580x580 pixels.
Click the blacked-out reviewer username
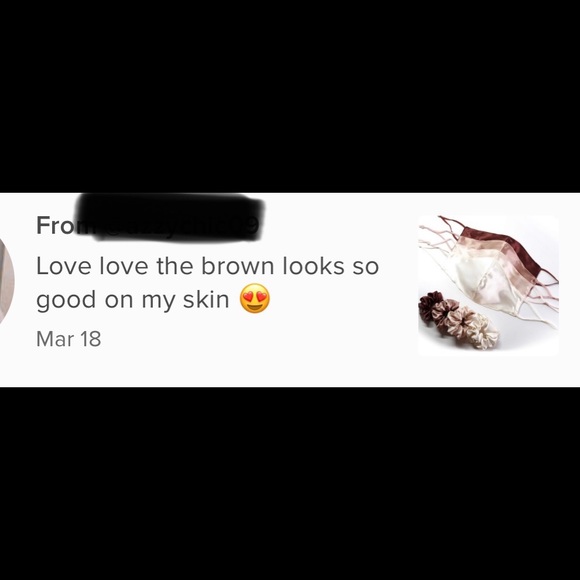coord(170,218)
